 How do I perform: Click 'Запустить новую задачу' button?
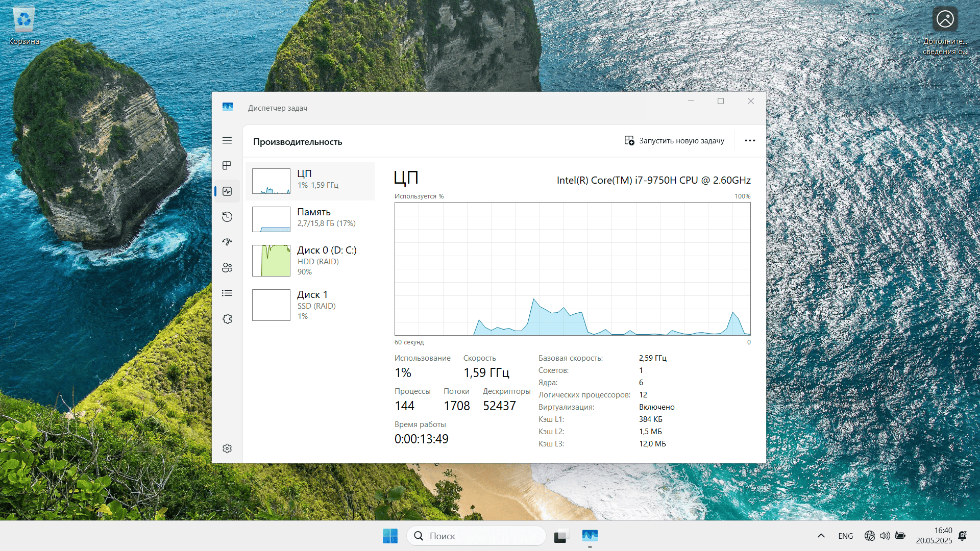pos(674,141)
